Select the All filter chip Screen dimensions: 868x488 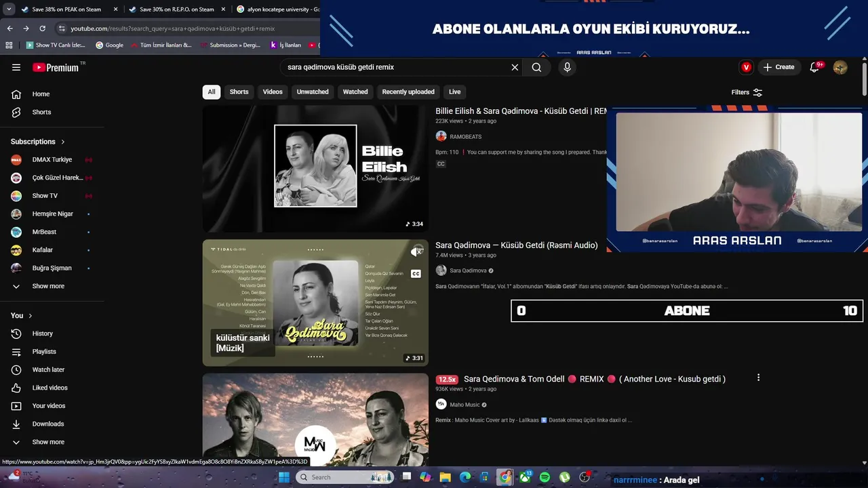[x=212, y=92]
